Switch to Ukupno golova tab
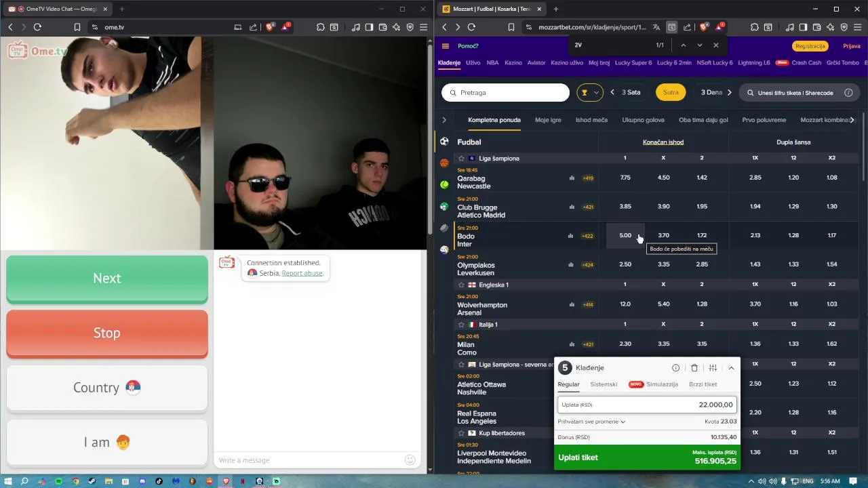This screenshot has width=868, height=488. [643, 120]
